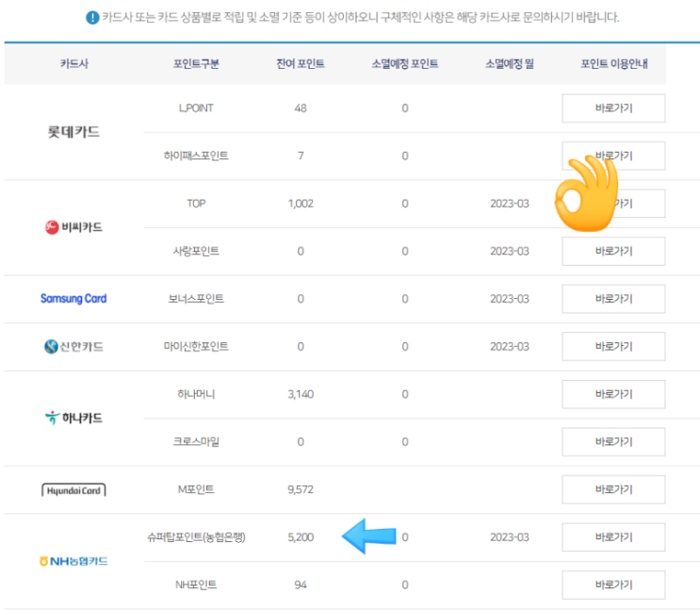Click the Hyundai Card logo
The image size is (700, 610).
[73, 489]
